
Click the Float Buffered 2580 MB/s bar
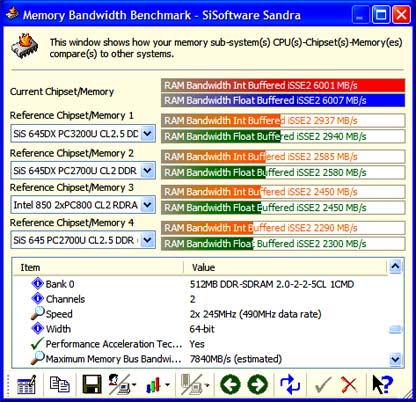tap(283, 172)
